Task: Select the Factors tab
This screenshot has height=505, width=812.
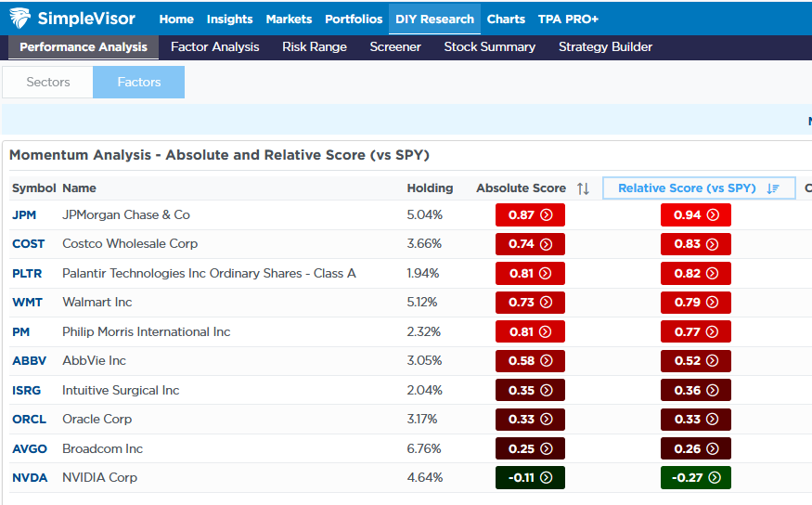Action: coord(139,82)
